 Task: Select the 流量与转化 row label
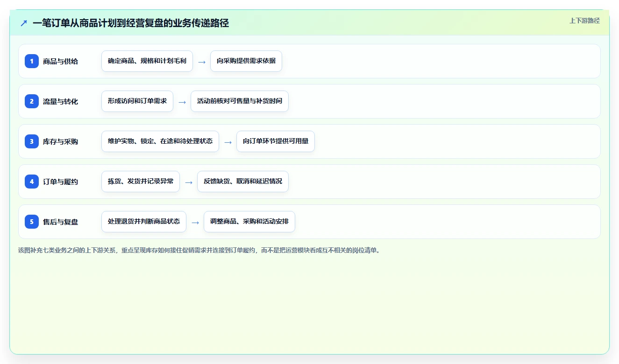pyautogui.click(x=60, y=101)
